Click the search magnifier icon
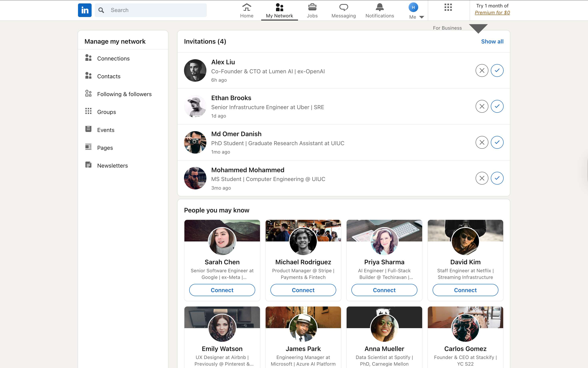 101,10
